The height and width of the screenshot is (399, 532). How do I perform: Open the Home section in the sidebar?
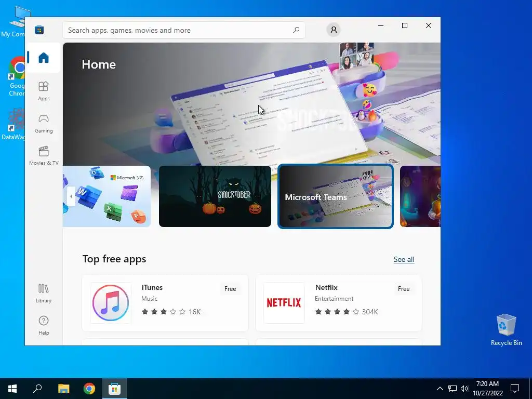(x=44, y=58)
